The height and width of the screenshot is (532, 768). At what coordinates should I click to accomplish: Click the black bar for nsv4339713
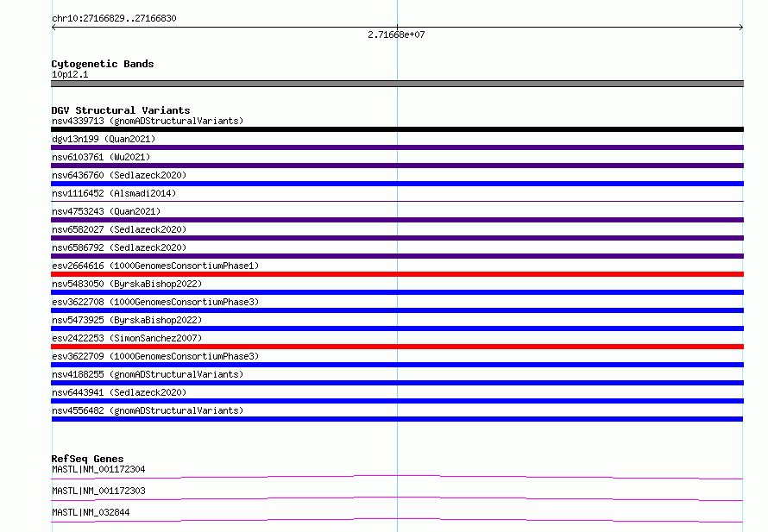point(397,129)
